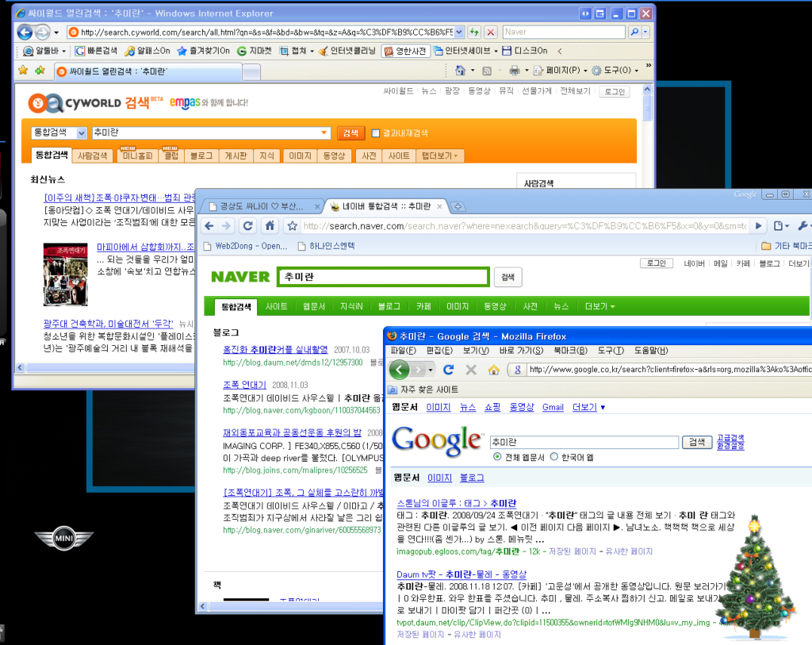Open 통합검색 dropdown in Cyworld search

(x=82, y=133)
